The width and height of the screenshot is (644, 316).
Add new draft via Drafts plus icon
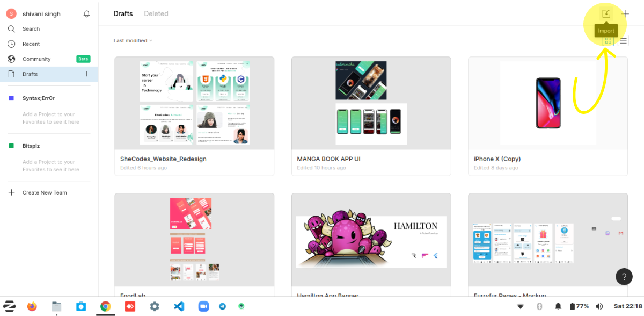coord(86,74)
